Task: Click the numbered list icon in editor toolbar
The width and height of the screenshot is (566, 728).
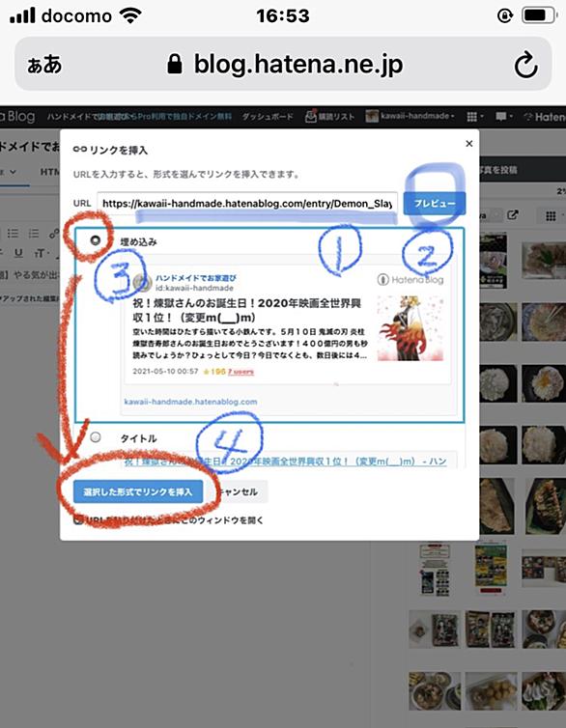Action: 34,233
